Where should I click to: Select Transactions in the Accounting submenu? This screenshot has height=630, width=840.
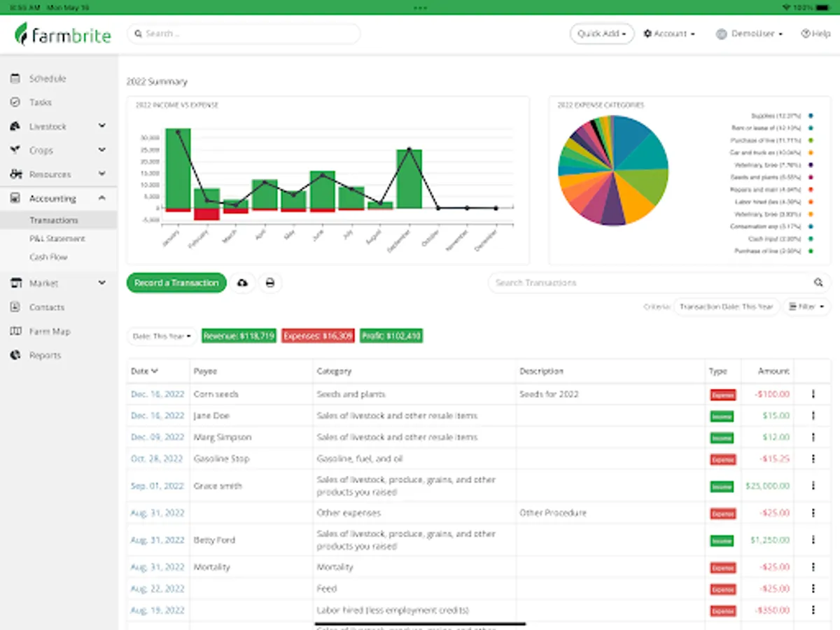[54, 220]
